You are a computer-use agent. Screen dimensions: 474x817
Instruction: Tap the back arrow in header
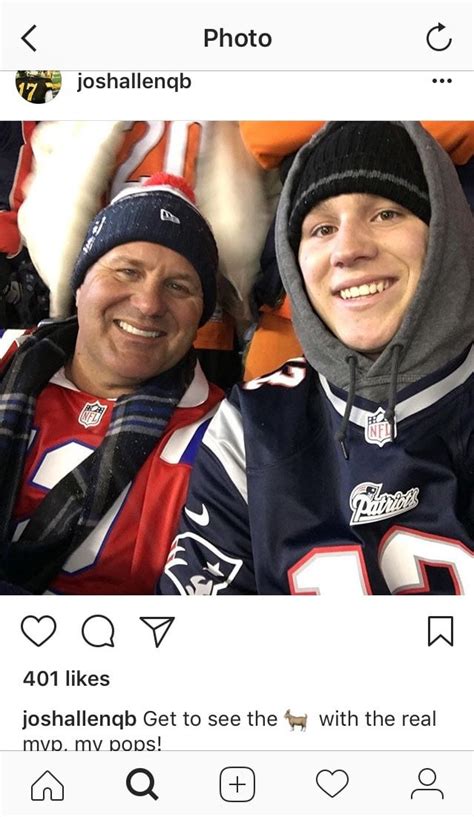(x=29, y=39)
